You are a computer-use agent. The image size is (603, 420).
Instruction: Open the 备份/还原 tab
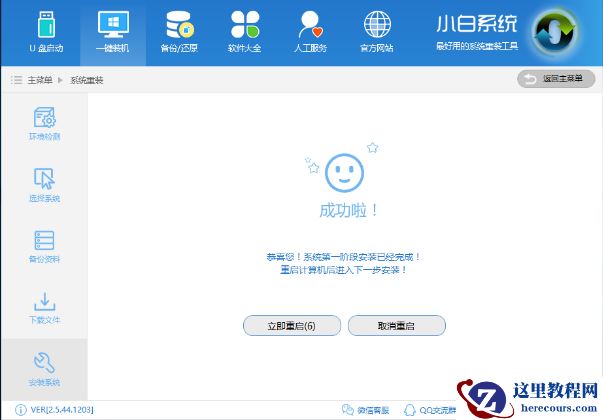point(179,32)
